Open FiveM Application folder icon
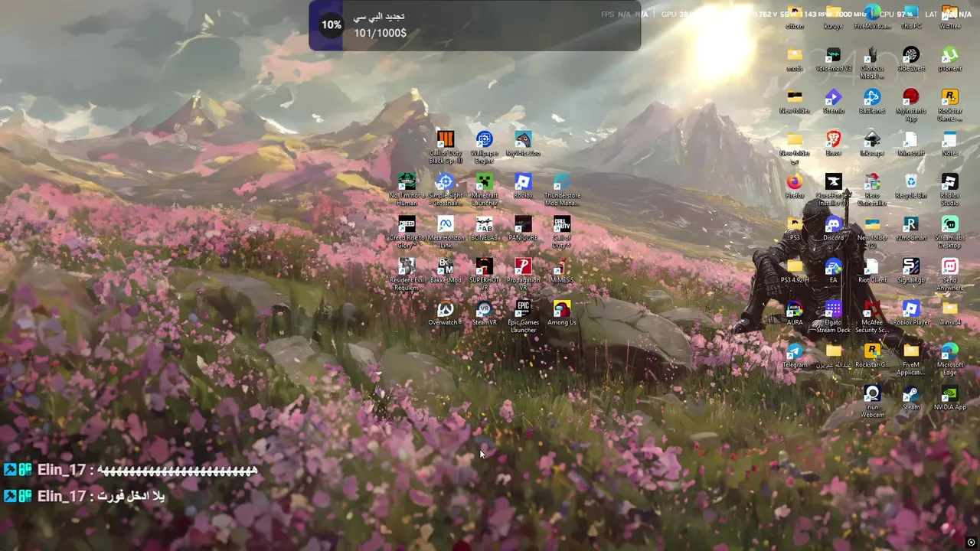Image resolution: width=980 pixels, height=551 pixels. (x=910, y=350)
